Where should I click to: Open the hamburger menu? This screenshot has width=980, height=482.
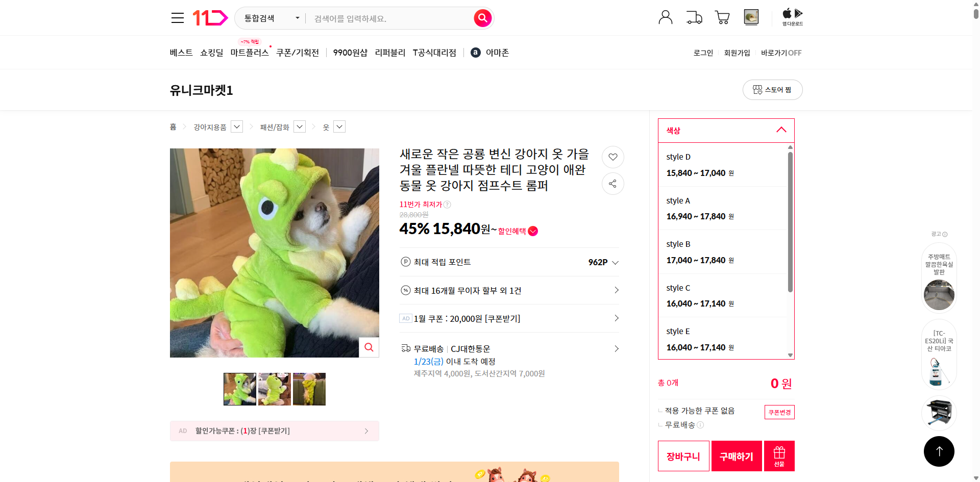coord(177,17)
